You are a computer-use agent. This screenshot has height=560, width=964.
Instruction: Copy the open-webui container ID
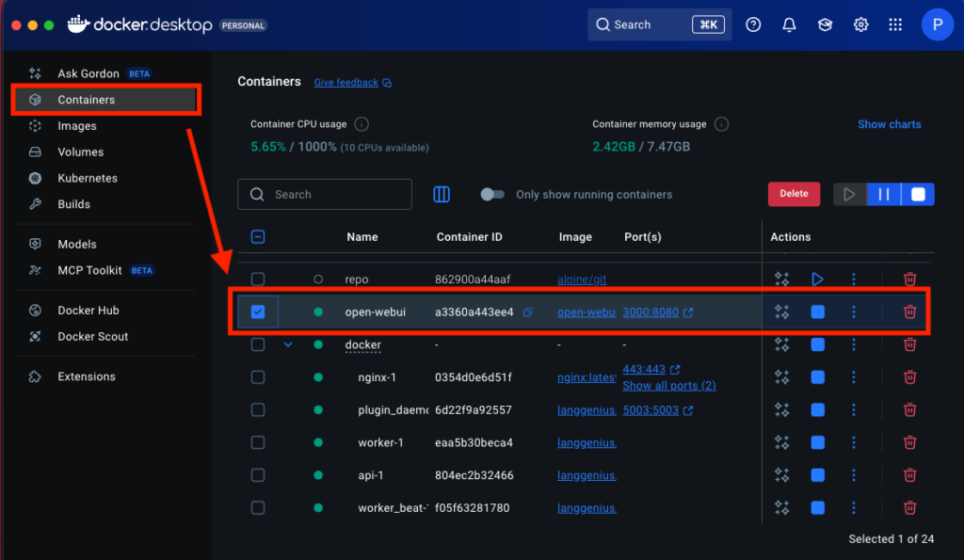point(528,312)
